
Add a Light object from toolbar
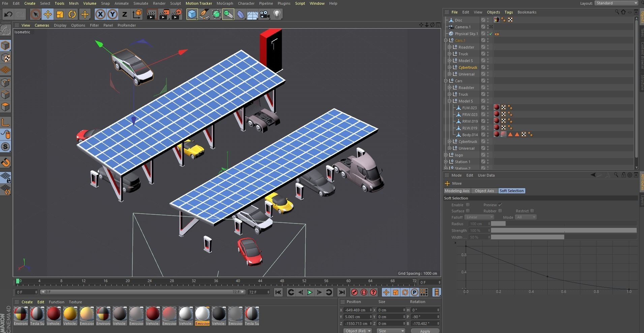click(x=277, y=14)
